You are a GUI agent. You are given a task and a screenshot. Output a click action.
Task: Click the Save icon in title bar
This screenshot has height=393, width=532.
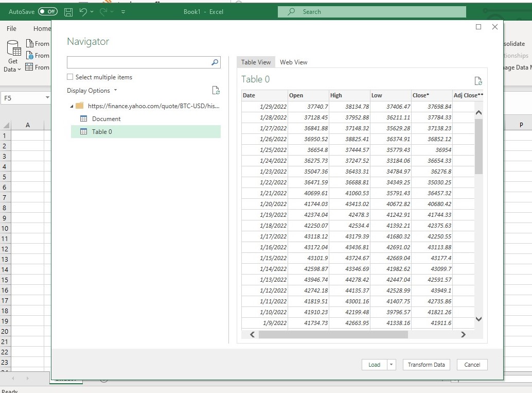68,12
